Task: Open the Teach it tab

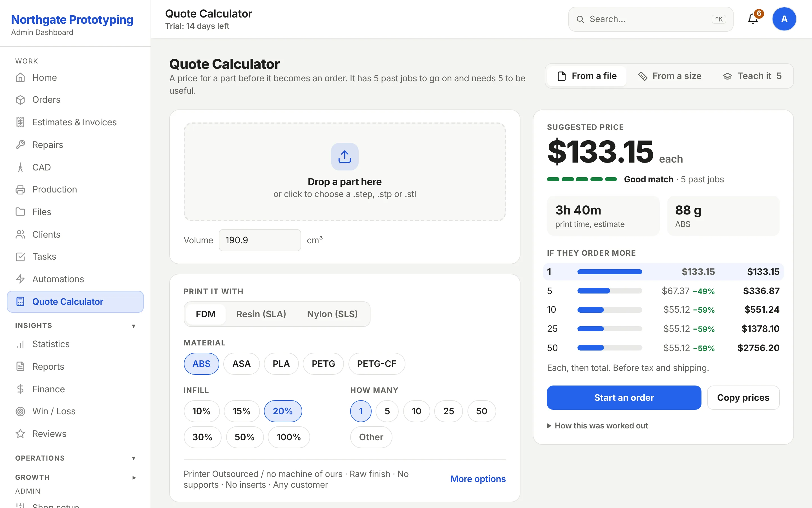Action: (x=752, y=76)
